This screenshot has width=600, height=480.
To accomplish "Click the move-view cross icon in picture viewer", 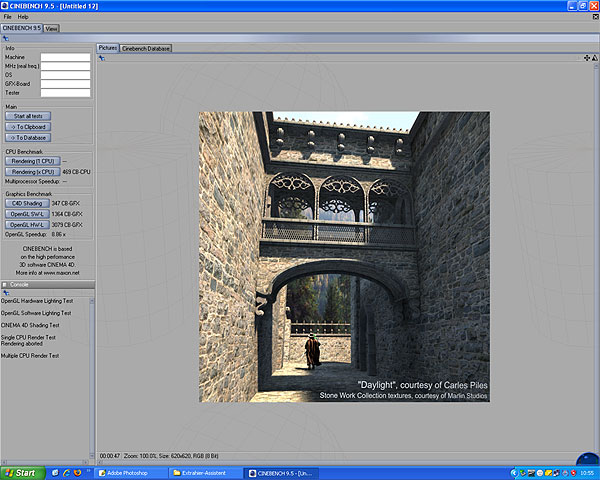I will [x=586, y=58].
